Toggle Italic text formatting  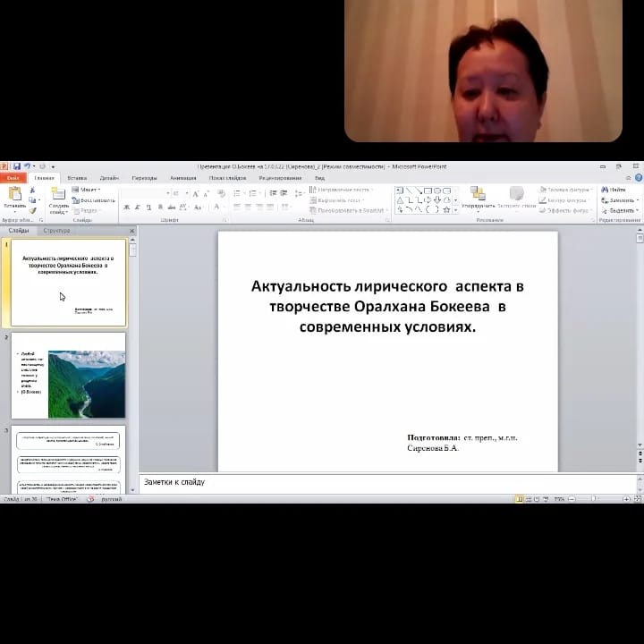pyautogui.click(x=138, y=207)
